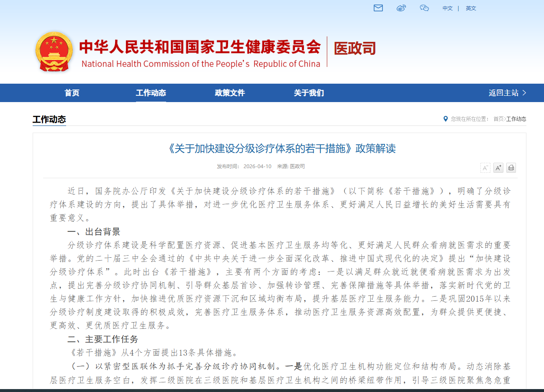Image resolution: width=544 pixels, height=392 pixels.
Task: Open 工作动态 navigation tab
Action: pyautogui.click(x=151, y=93)
